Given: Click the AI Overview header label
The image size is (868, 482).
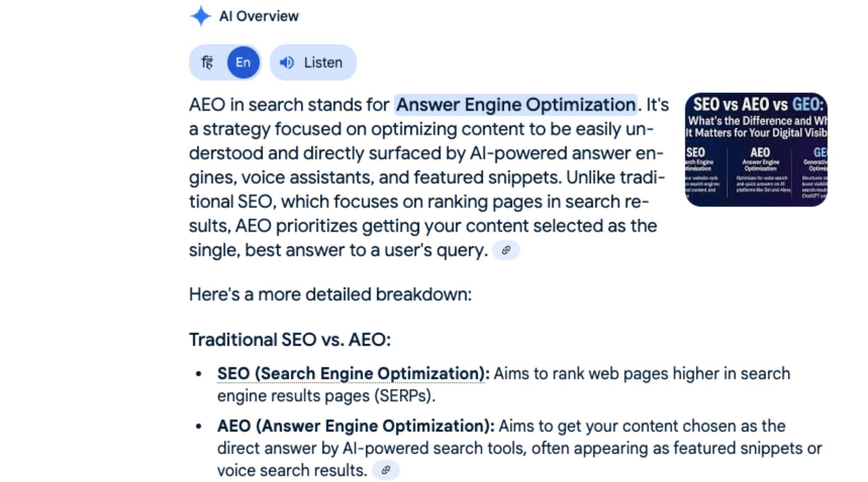Looking at the screenshot, I should point(258,16).
